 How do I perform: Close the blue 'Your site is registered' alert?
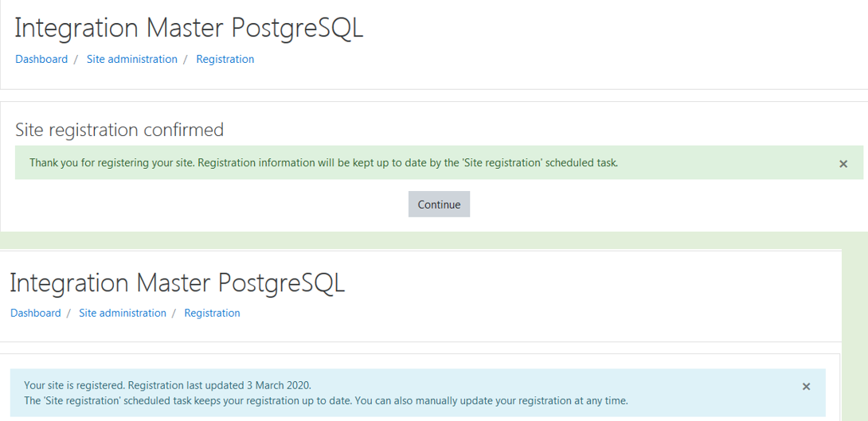806,387
